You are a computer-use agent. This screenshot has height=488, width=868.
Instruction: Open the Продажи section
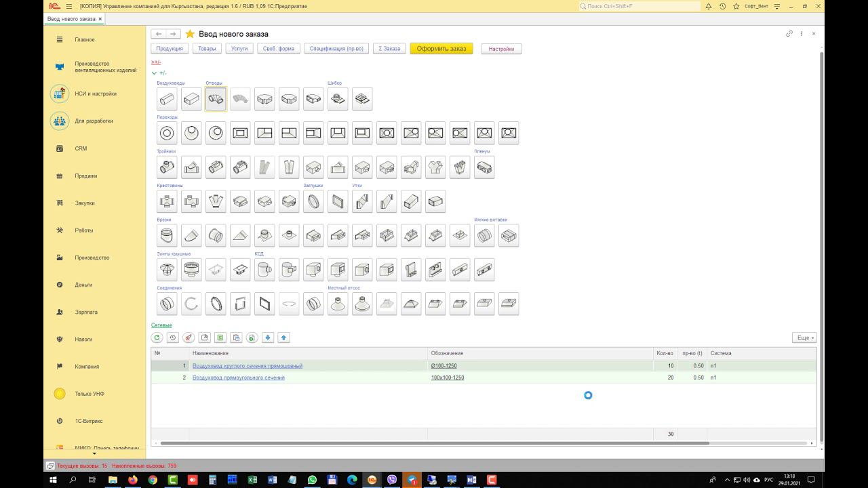(85, 176)
